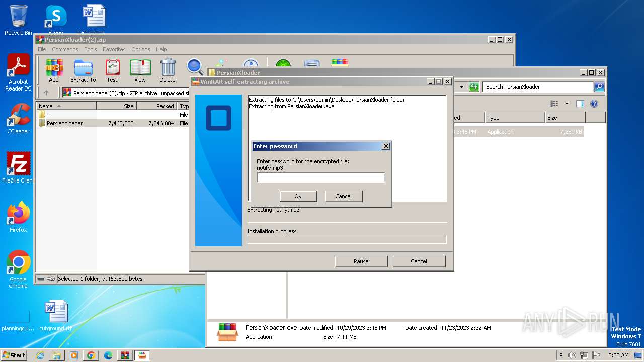The height and width of the screenshot is (362, 644).
Task: Click the Delete toolbar icon in WinRAR
Action: tap(168, 71)
